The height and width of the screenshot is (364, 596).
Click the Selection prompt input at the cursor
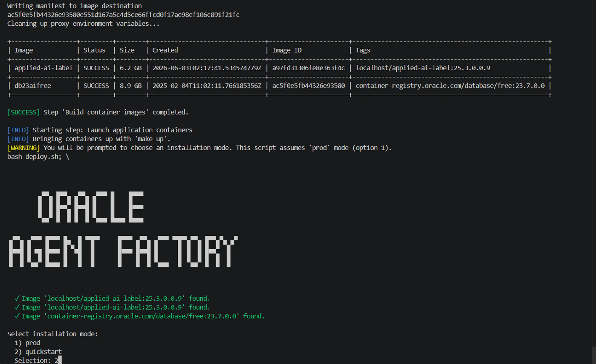tap(60, 360)
